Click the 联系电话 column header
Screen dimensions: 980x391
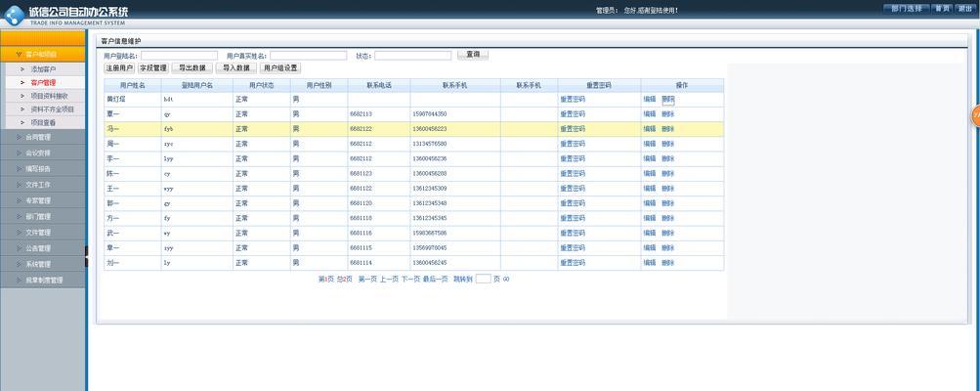pyautogui.click(x=379, y=85)
